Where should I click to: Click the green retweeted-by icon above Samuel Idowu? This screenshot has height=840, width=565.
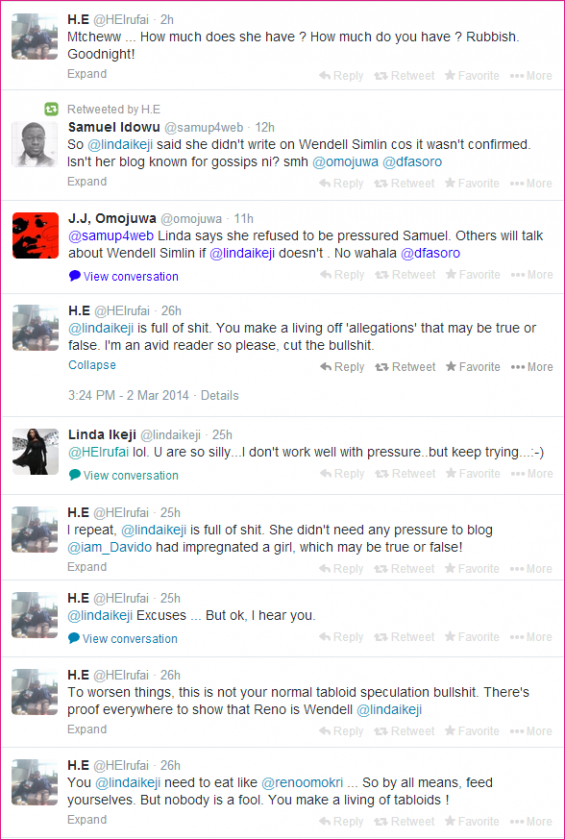click(51, 109)
